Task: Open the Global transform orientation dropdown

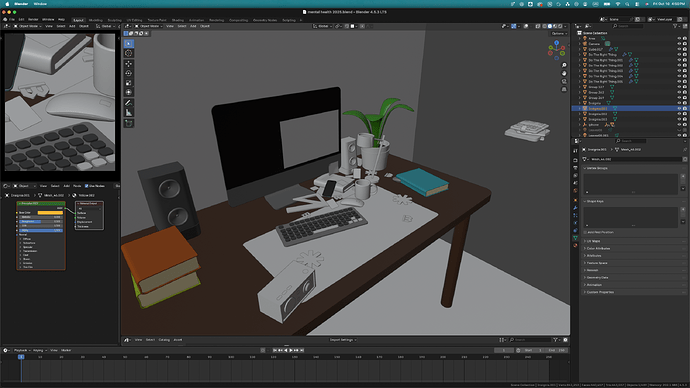Action: tap(322, 26)
